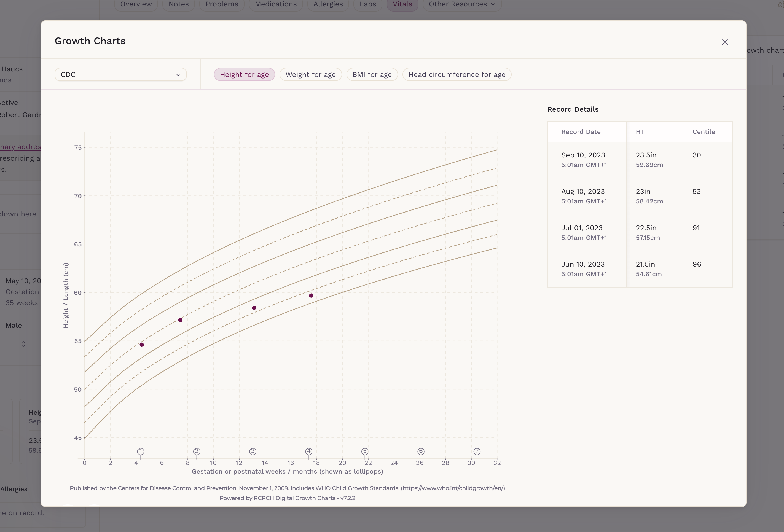Open the Overview tab behind dialog
The width and height of the screenshot is (784, 532).
coord(136,4)
